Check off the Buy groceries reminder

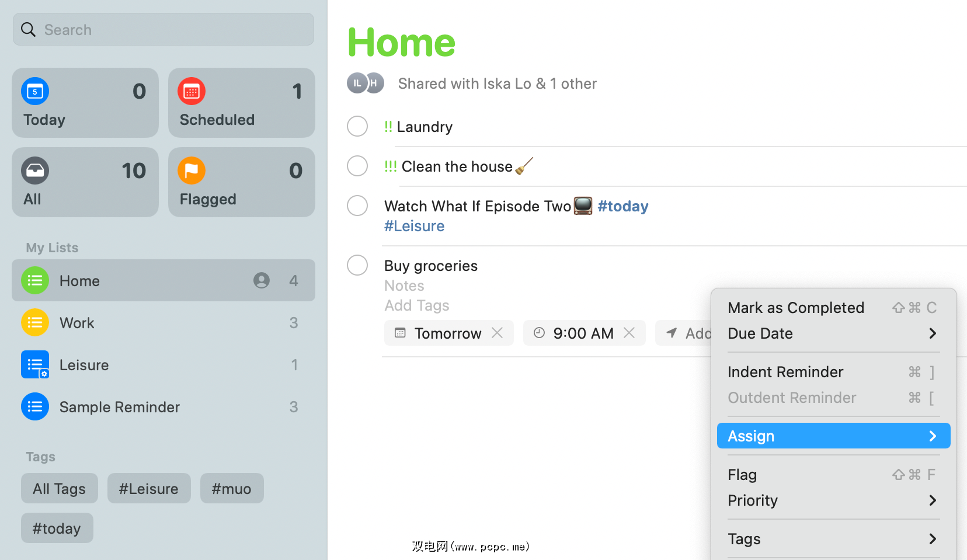coord(357,265)
